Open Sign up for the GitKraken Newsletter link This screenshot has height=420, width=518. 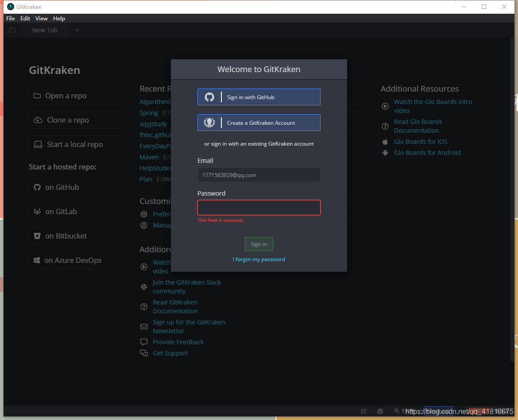(x=189, y=327)
